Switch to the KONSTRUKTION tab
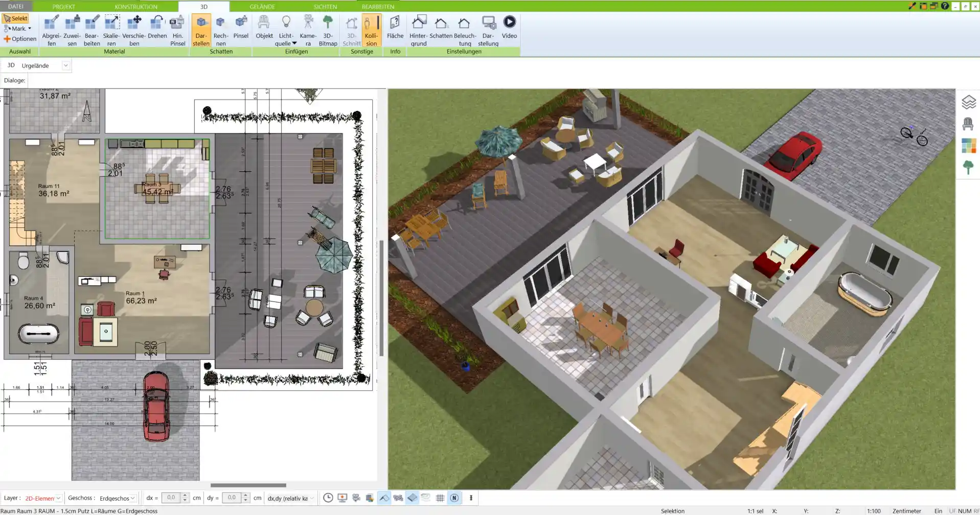This screenshot has height=515, width=980. 136,7
